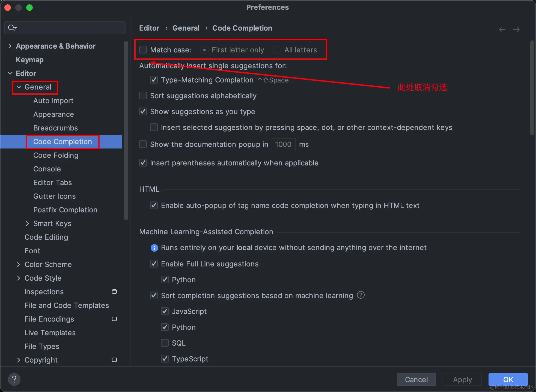Open the Code Folding settings page
Image resolution: width=536 pixels, height=392 pixels.
(56, 155)
